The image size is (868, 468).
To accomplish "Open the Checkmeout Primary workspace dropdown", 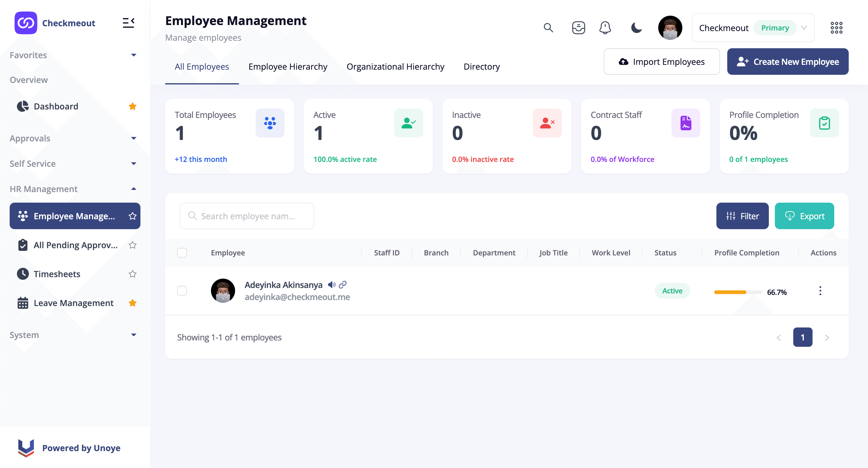I will [x=753, y=28].
